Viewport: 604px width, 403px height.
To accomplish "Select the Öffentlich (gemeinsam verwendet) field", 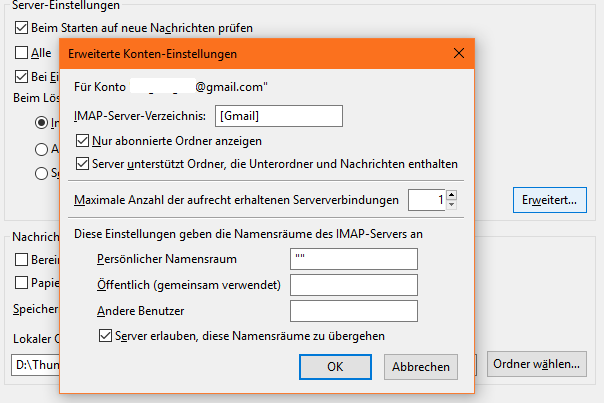I will (x=353, y=286).
